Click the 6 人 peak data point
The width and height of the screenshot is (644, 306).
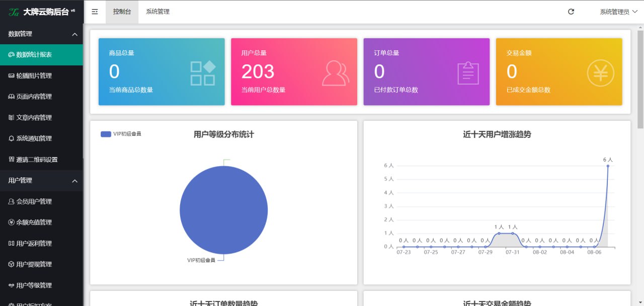point(608,166)
